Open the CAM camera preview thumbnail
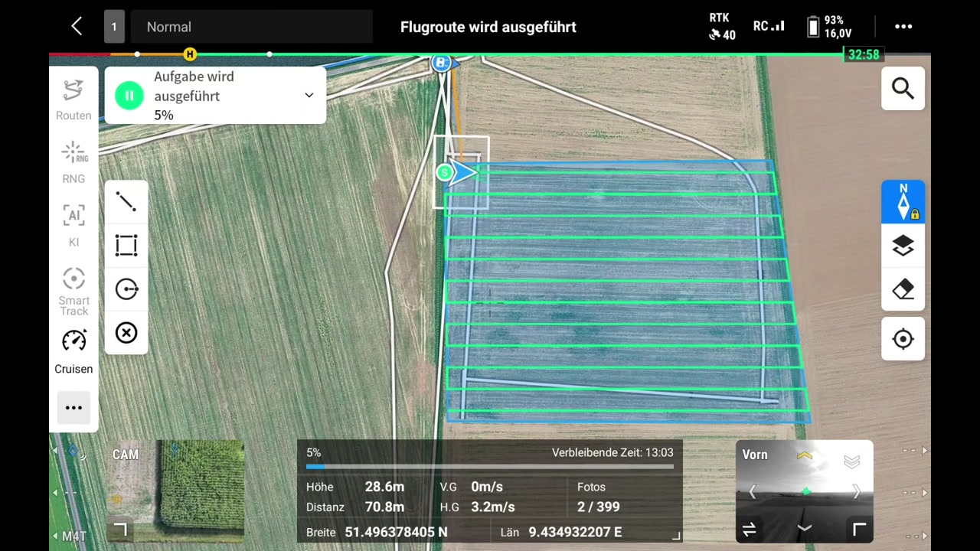 [x=175, y=490]
